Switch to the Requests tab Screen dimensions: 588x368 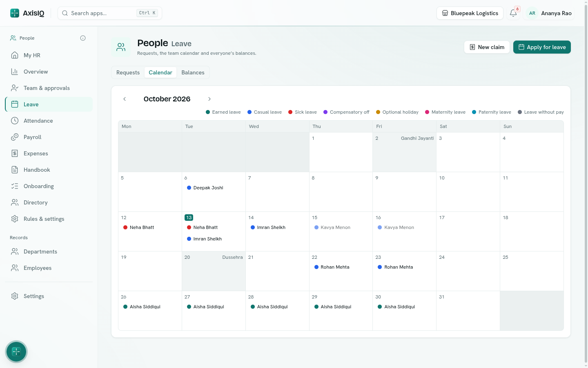coord(128,72)
